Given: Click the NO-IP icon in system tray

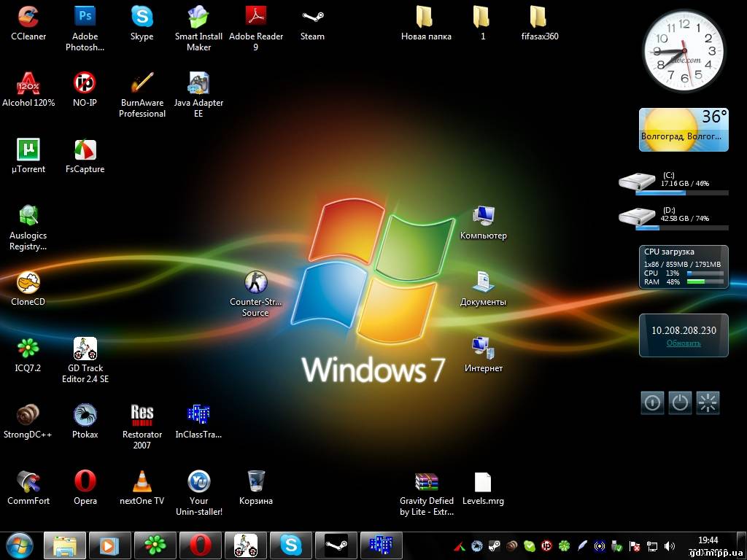Looking at the screenshot, I should coord(547,546).
